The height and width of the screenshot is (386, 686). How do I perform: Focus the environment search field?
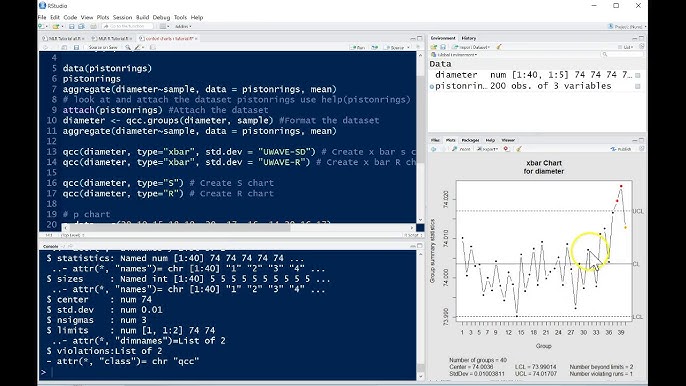pyautogui.click(x=623, y=55)
